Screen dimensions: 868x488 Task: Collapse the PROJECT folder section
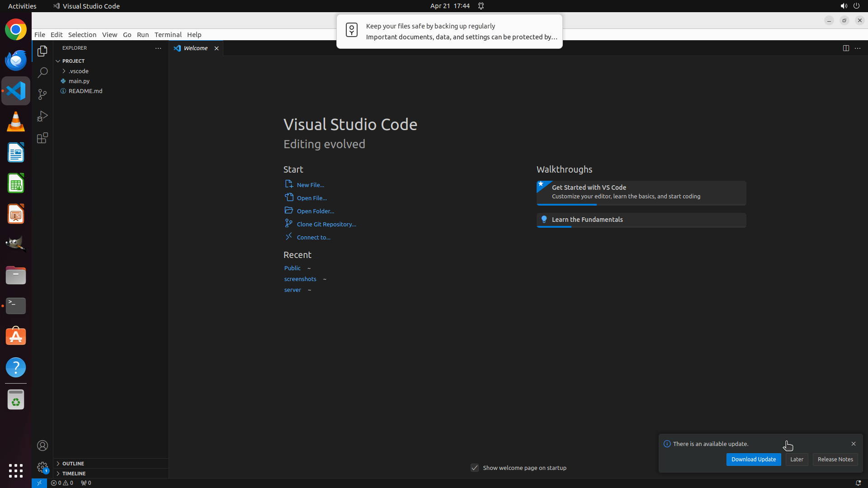tap(73, 61)
